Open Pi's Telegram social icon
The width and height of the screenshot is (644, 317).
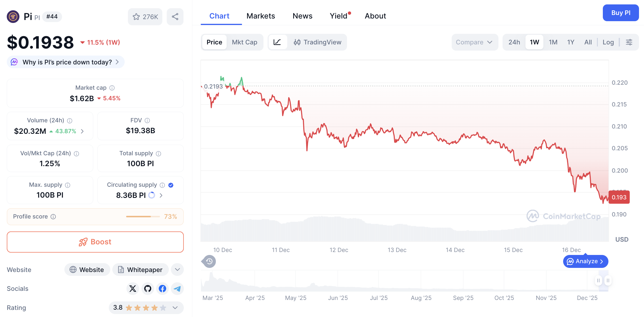coord(177,288)
